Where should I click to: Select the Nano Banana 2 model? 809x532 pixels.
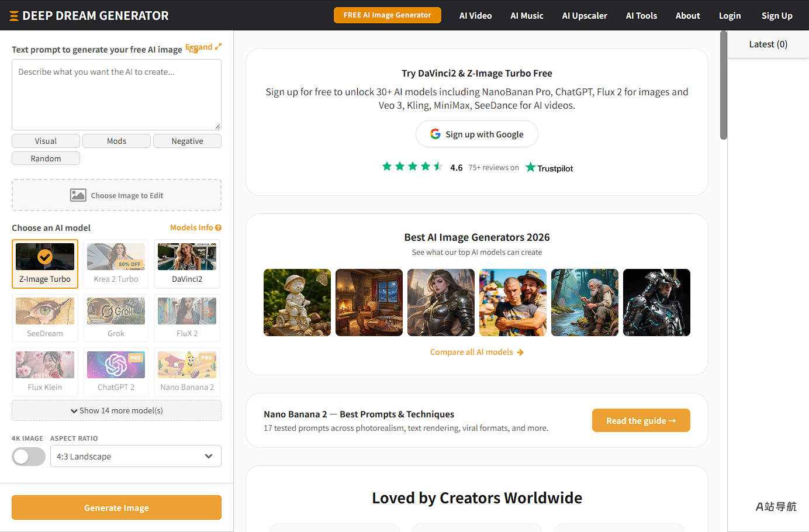tap(187, 372)
